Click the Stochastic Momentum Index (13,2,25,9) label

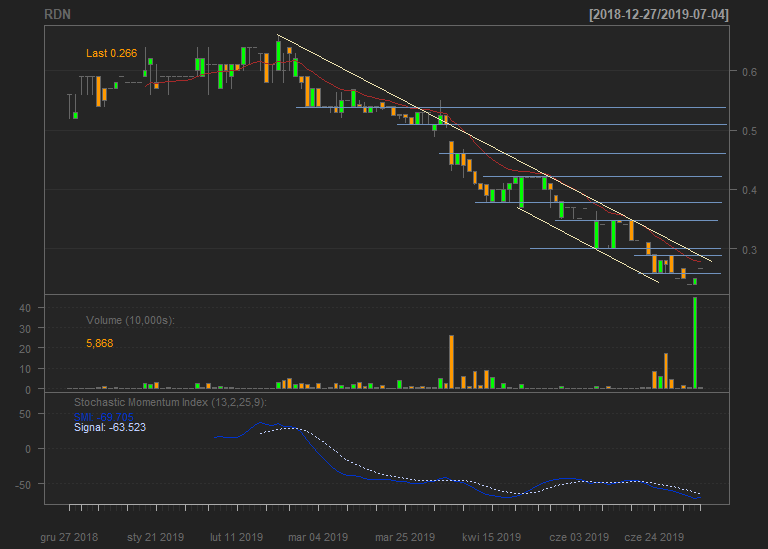click(170, 403)
